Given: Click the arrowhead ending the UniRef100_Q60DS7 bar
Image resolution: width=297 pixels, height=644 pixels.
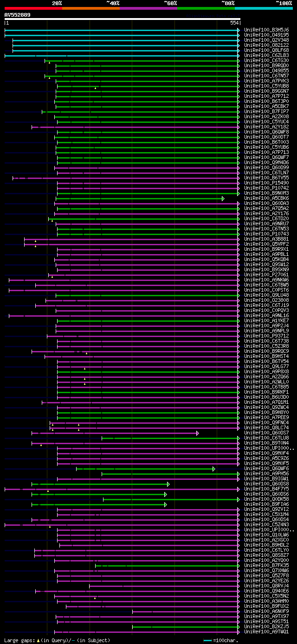Looking at the screenshot, I should (x=198, y=433).
